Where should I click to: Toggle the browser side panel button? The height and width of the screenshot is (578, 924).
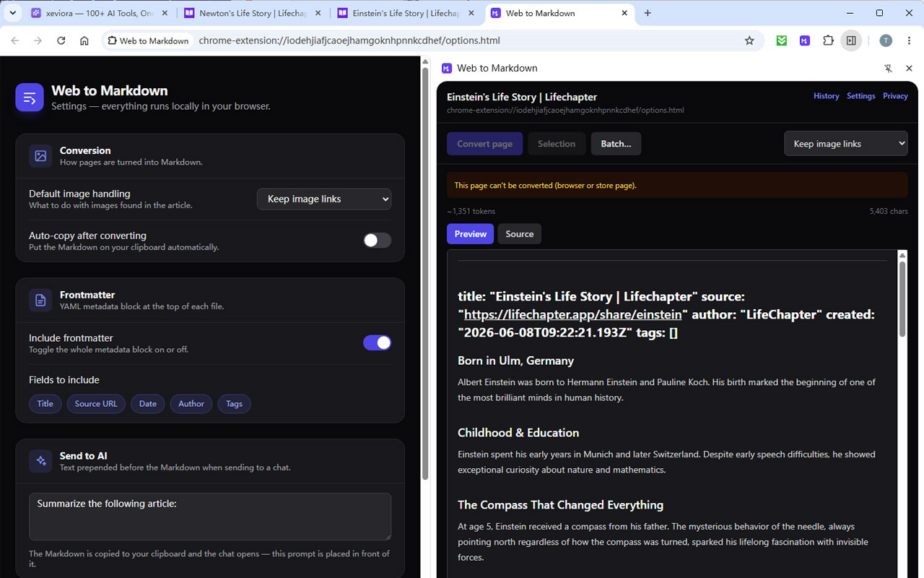pos(851,40)
